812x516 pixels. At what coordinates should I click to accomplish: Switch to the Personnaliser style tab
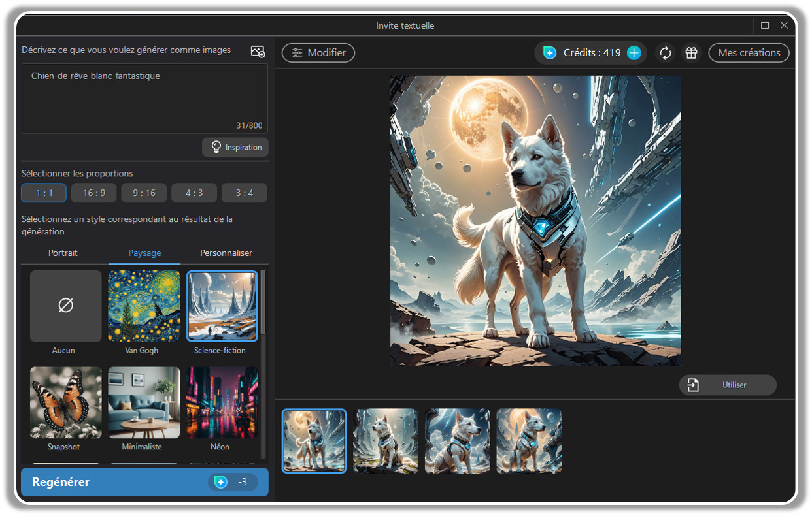click(x=226, y=253)
